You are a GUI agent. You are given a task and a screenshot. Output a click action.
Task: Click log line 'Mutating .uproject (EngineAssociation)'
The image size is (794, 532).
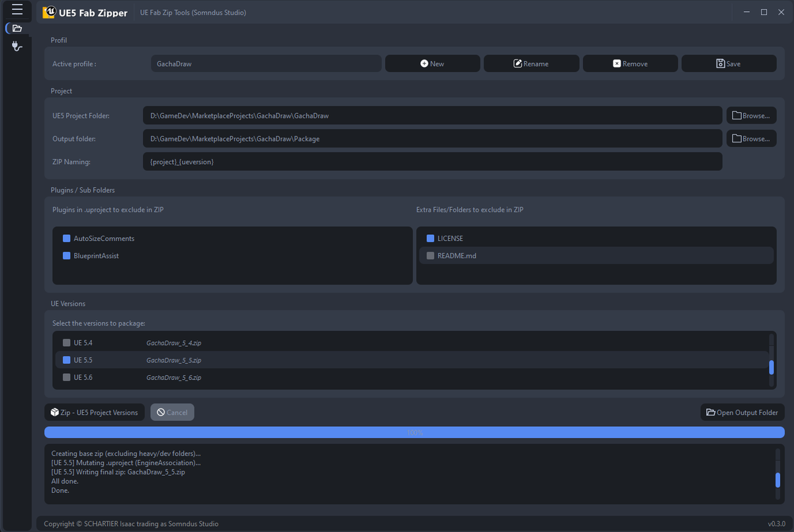[126, 463]
